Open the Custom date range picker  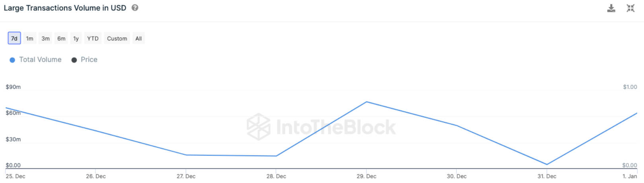click(x=117, y=38)
